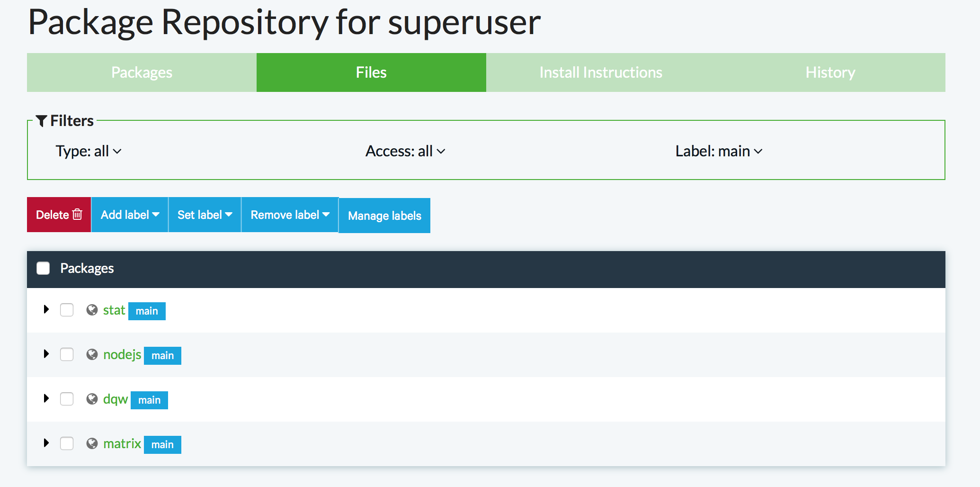Click the globe icon beside dqw
The width and height of the screenshot is (980, 487).
pyautogui.click(x=92, y=399)
